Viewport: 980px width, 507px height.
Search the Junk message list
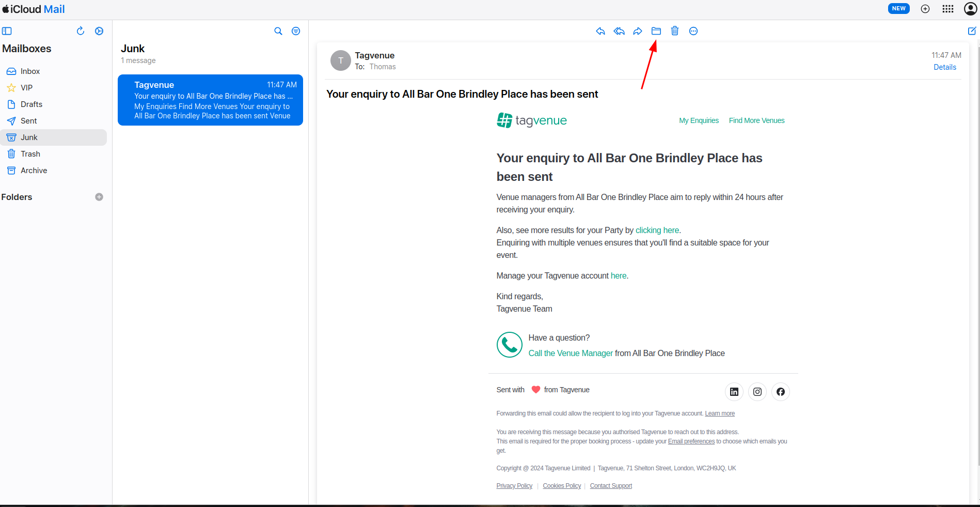pyautogui.click(x=278, y=31)
